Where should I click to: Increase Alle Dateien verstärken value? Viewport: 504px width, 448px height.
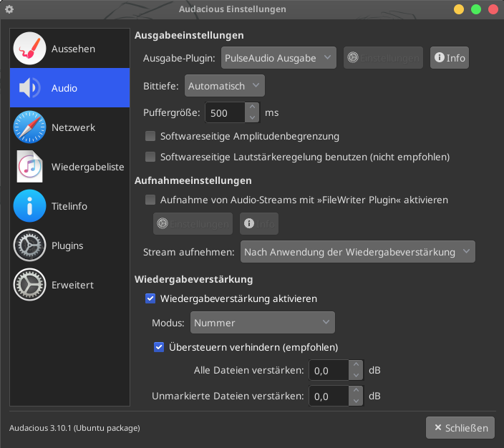click(x=356, y=365)
